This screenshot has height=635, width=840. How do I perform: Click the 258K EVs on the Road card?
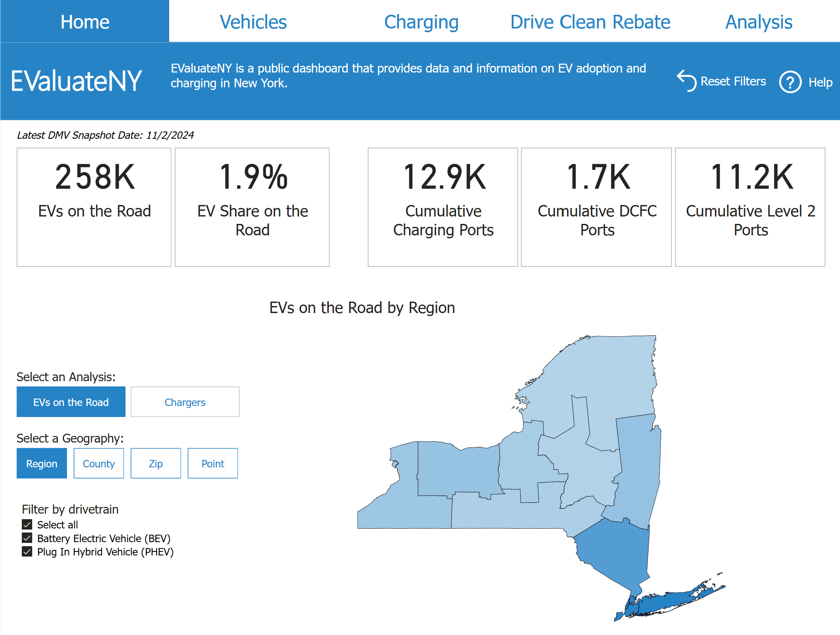click(94, 207)
